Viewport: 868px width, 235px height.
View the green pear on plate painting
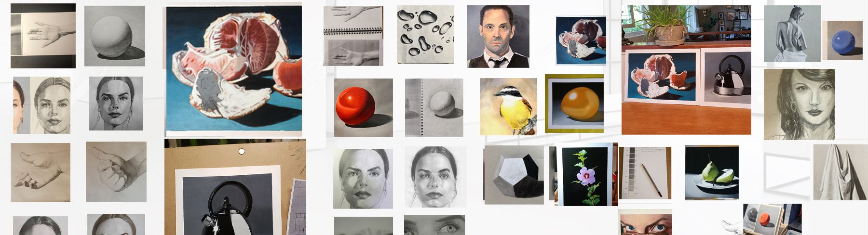point(712,172)
